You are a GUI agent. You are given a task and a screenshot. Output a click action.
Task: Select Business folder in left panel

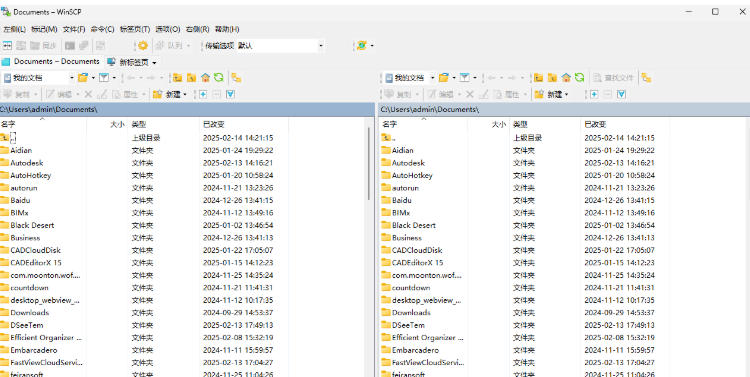(25, 237)
